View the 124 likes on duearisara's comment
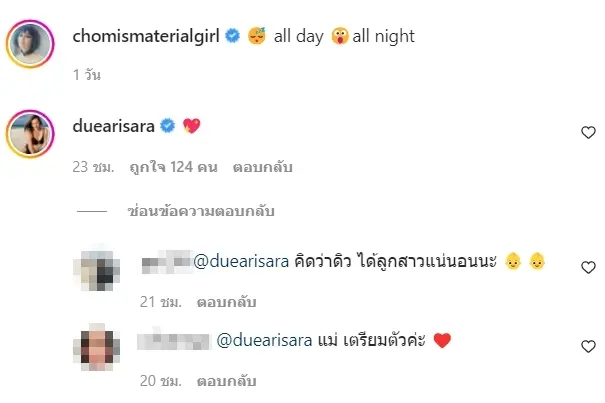The height and width of the screenshot is (403, 605). point(174,167)
